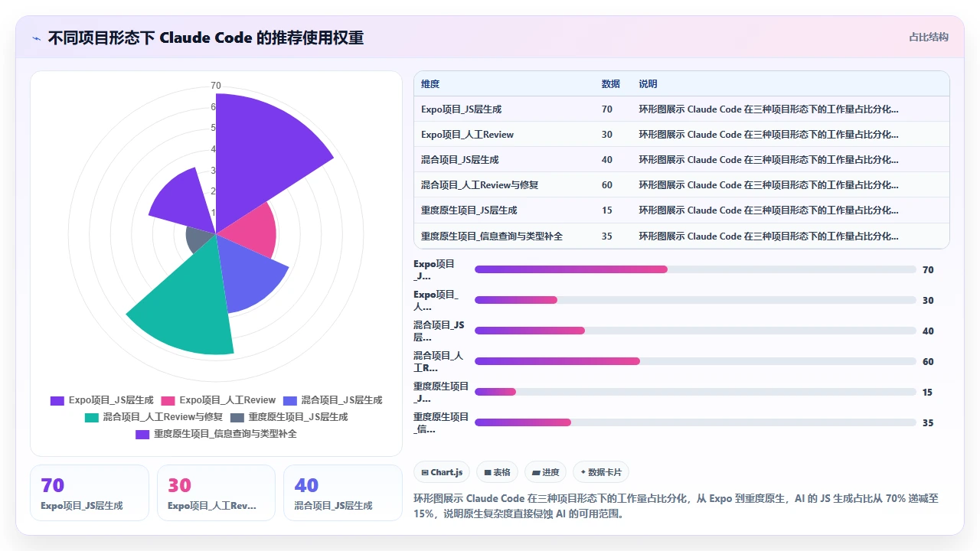Select table row Expo项目_人工Review
The image size is (980, 551).
tap(681, 135)
